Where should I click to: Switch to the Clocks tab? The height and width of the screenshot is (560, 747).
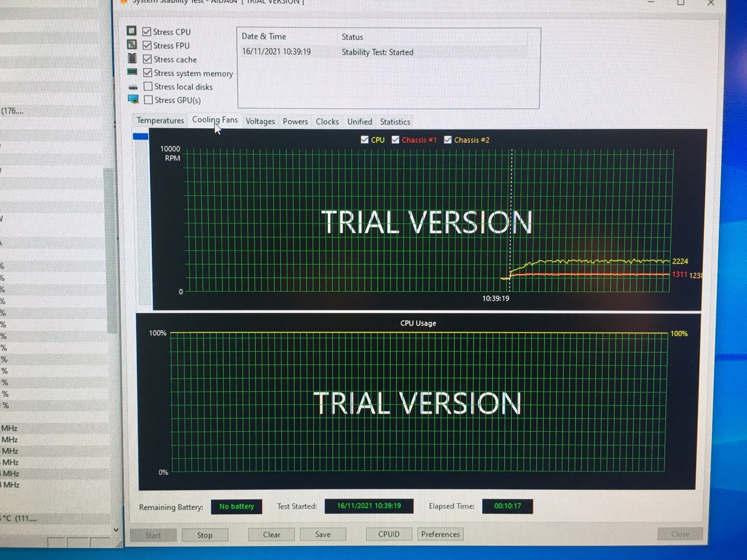(x=327, y=121)
